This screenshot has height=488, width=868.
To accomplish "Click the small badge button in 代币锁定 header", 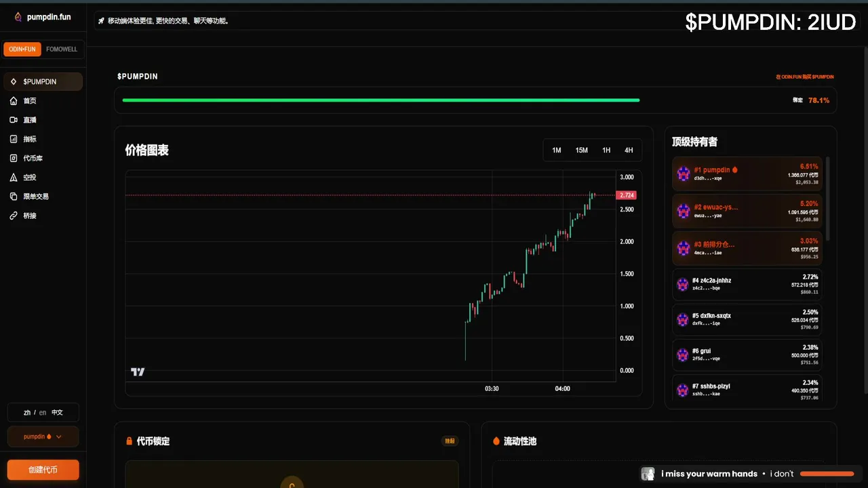I will [450, 441].
